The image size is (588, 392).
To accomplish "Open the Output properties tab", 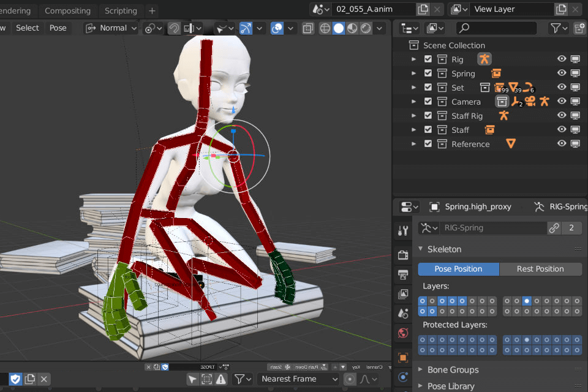I will [x=403, y=274].
